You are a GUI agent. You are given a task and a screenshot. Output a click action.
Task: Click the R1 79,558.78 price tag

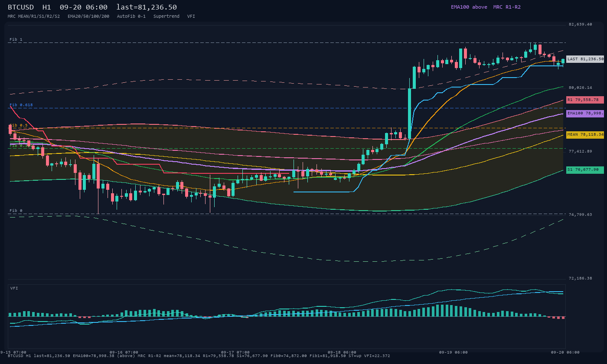pos(585,100)
